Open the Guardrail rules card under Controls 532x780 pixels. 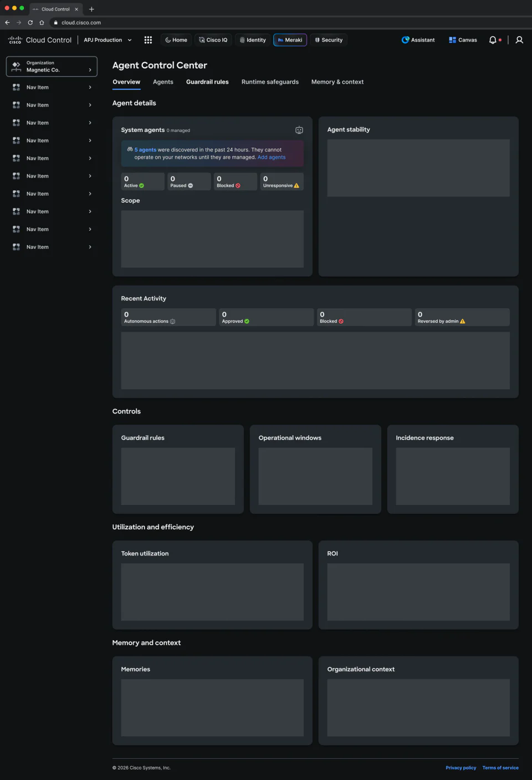[178, 470]
